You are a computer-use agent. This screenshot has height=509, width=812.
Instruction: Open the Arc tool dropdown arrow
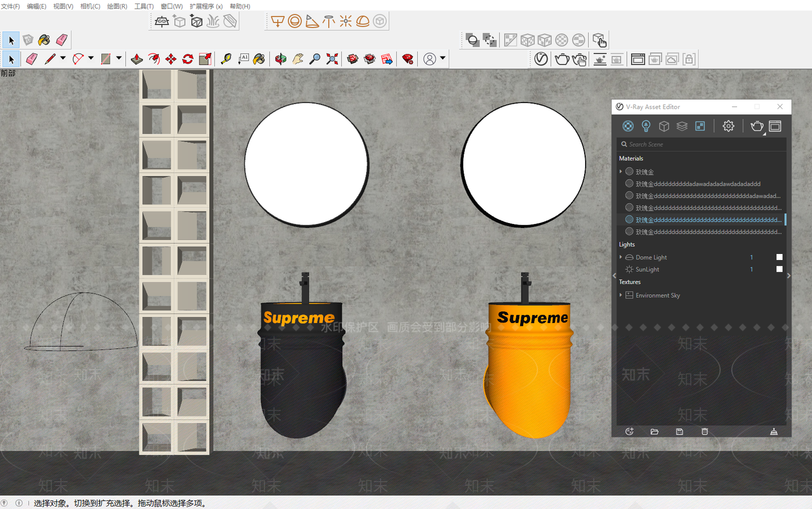pos(91,58)
